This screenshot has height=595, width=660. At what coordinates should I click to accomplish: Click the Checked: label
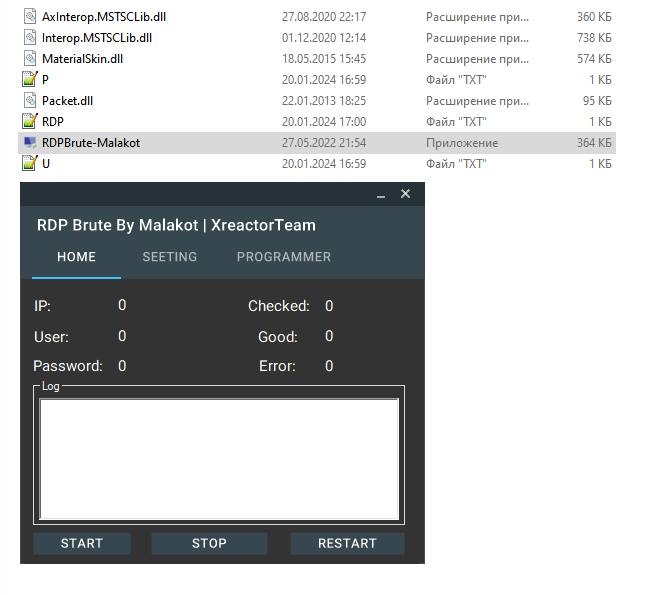pos(279,306)
